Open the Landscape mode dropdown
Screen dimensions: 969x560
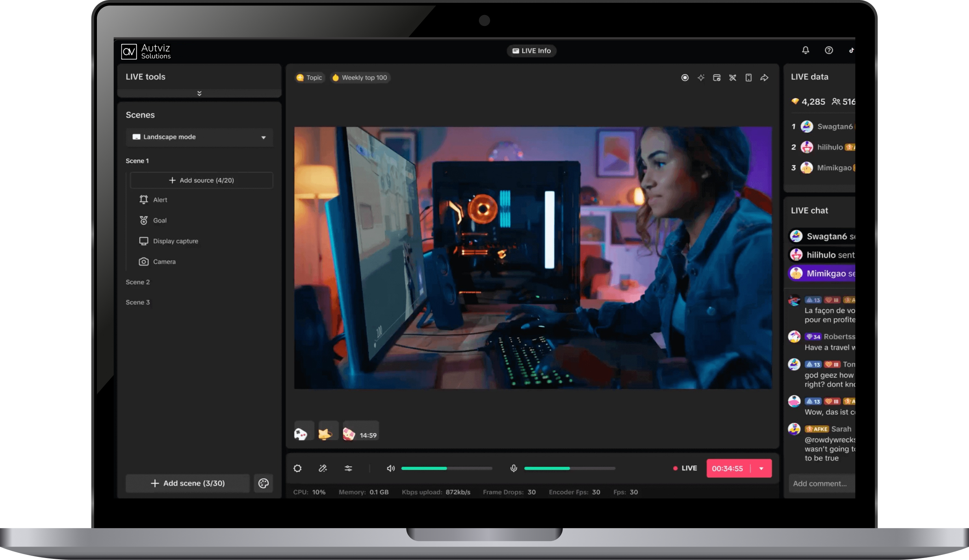coord(200,137)
